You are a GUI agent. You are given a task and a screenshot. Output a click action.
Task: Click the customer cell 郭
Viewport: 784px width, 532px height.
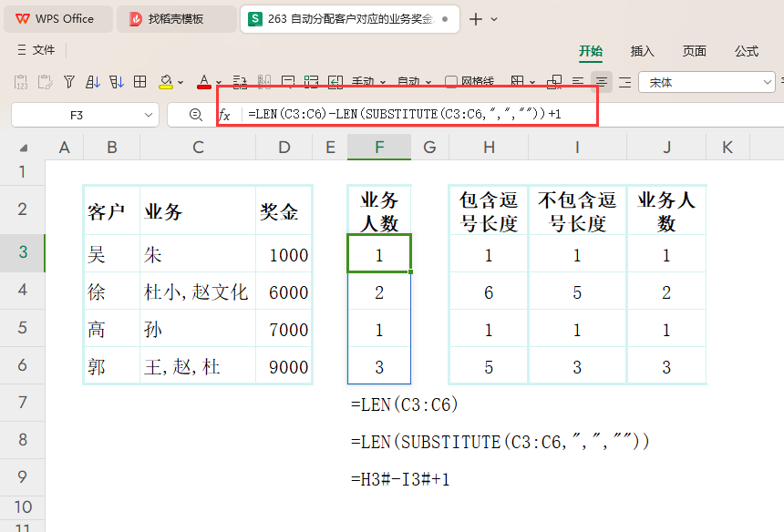(112, 366)
